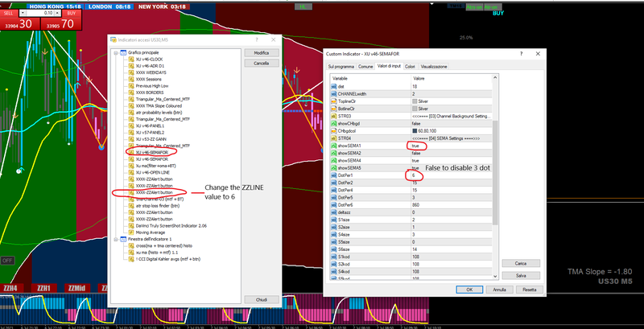This screenshot has height=329, width=644.
Task: Collapse the Finestra dell'indicatore 1 tree node
Action: pos(116,239)
